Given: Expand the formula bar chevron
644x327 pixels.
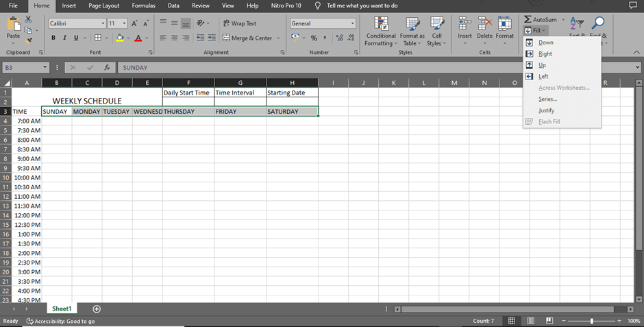Looking at the screenshot, I should click(637, 67).
